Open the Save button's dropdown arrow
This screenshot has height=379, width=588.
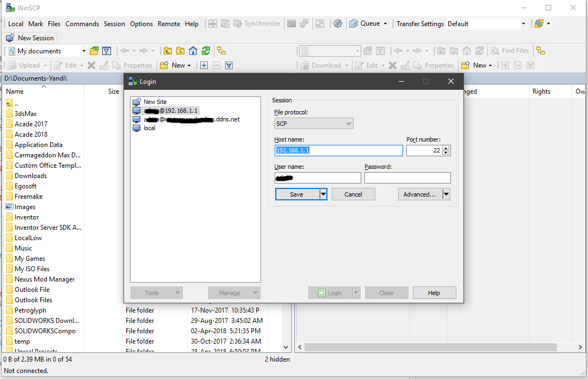point(323,194)
